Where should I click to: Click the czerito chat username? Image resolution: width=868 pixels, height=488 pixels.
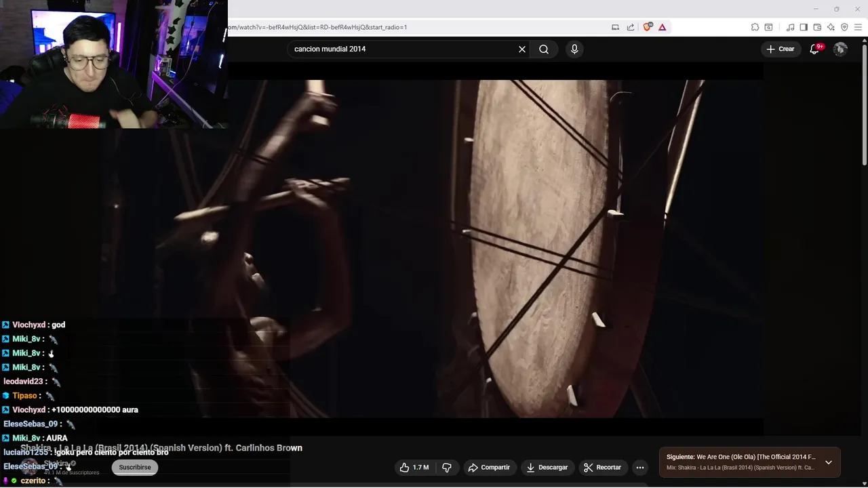[x=33, y=481]
